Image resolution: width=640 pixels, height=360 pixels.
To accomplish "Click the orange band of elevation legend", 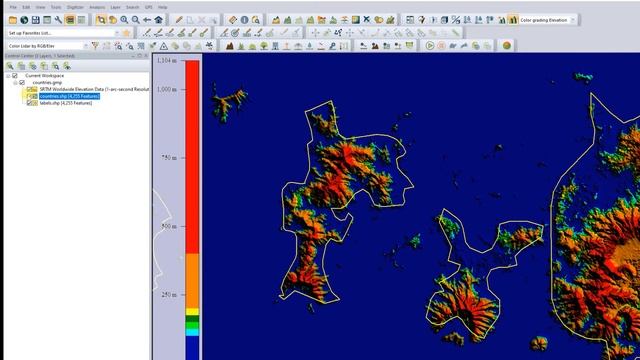I will point(192,281).
